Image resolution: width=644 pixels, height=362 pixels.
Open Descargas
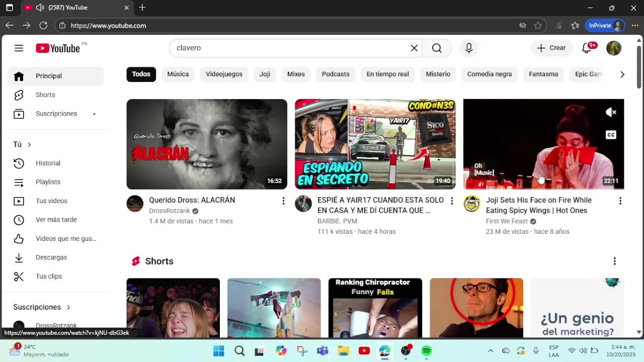(x=55, y=257)
